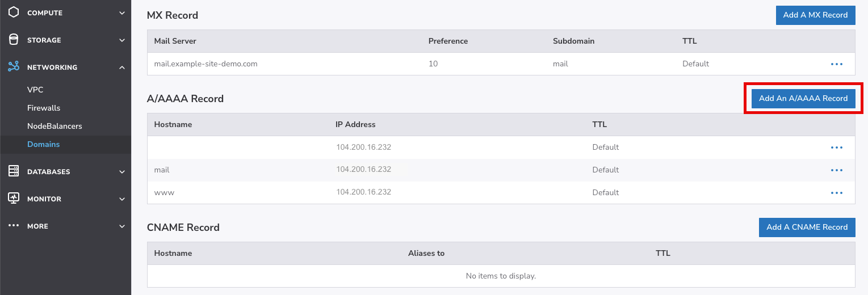Click the Databases icon in sidebar
The width and height of the screenshot is (868, 295).
coord(14,171)
